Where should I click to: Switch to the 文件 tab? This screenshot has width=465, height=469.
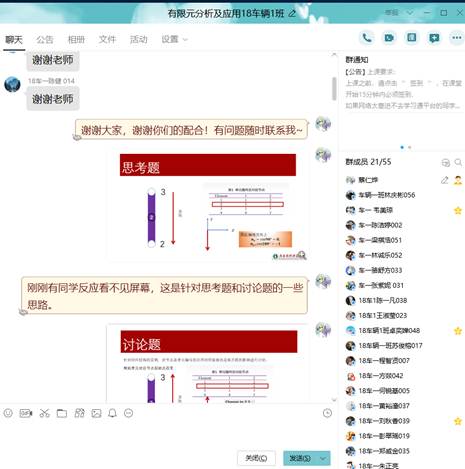point(107,39)
